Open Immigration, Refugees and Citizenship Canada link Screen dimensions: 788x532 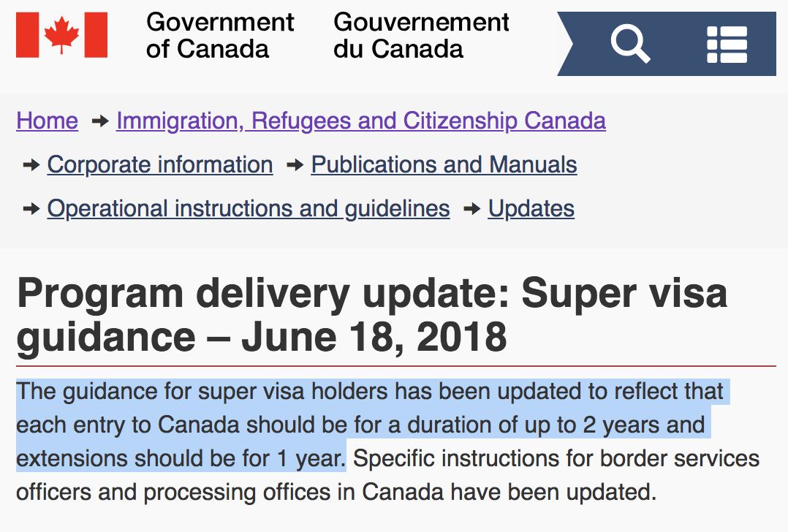[x=360, y=121]
